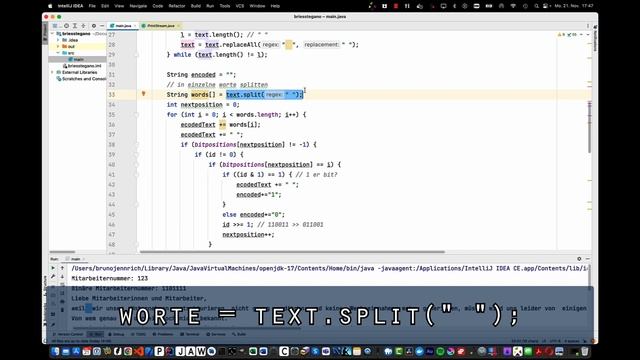Click the Project panel horizontal scrollbar
This screenshot has height=360, width=640.
(x=62, y=252)
